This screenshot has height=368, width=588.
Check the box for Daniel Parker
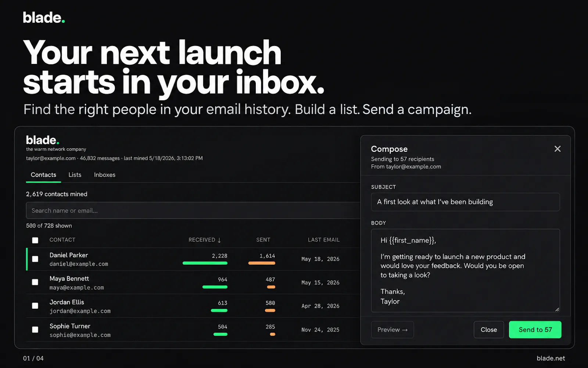tap(35, 259)
